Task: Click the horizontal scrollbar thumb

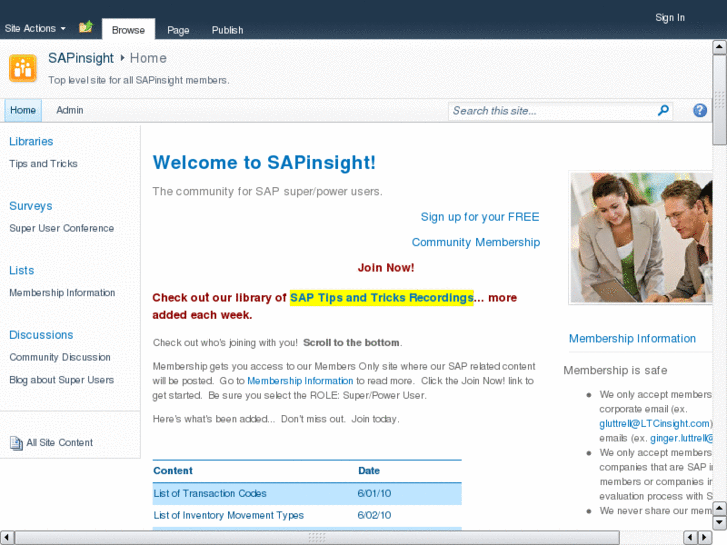Action: (x=317, y=538)
